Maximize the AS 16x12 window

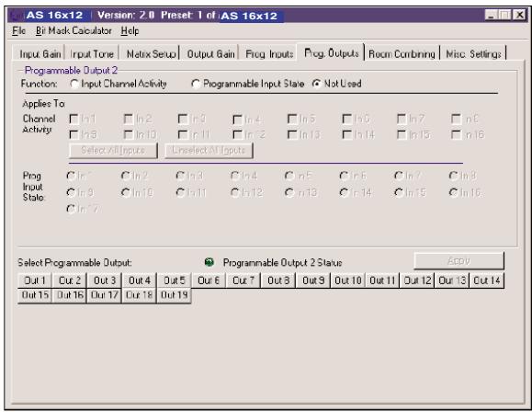[x=504, y=15]
